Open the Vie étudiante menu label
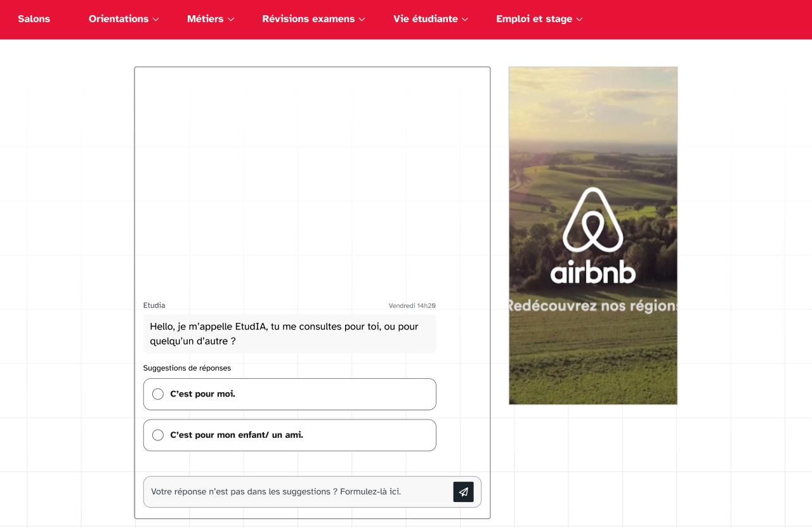The image size is (812, 528). point(426,19)
